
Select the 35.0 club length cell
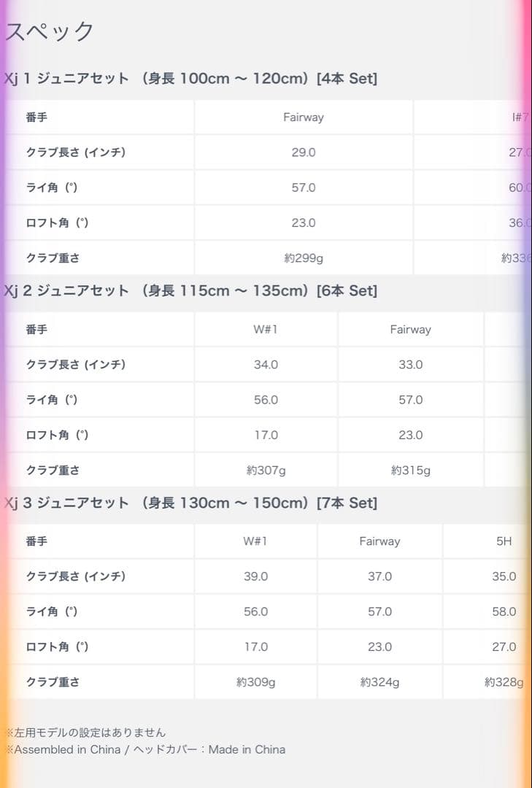pos(504,576)
